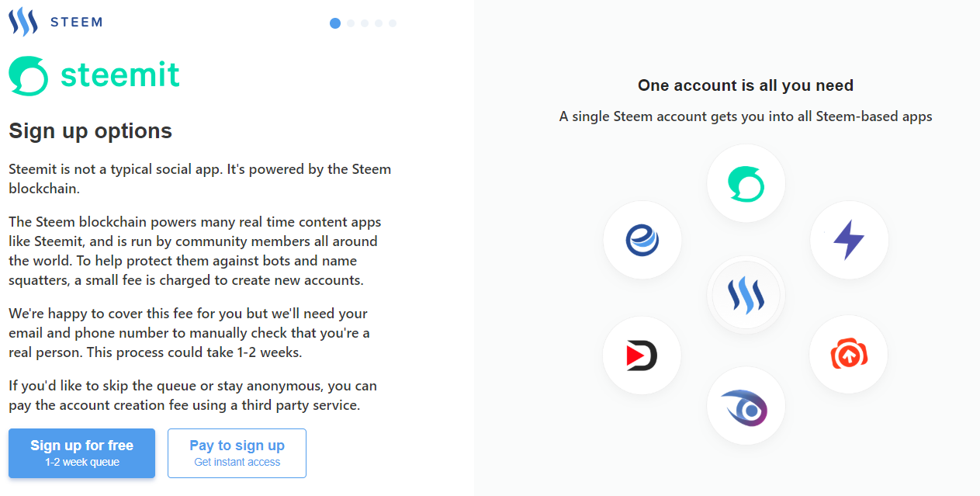This screenshot has width=980, height=496.
Task: Click the purple lightning bolt app icon
Action: [x=849, y=240]
